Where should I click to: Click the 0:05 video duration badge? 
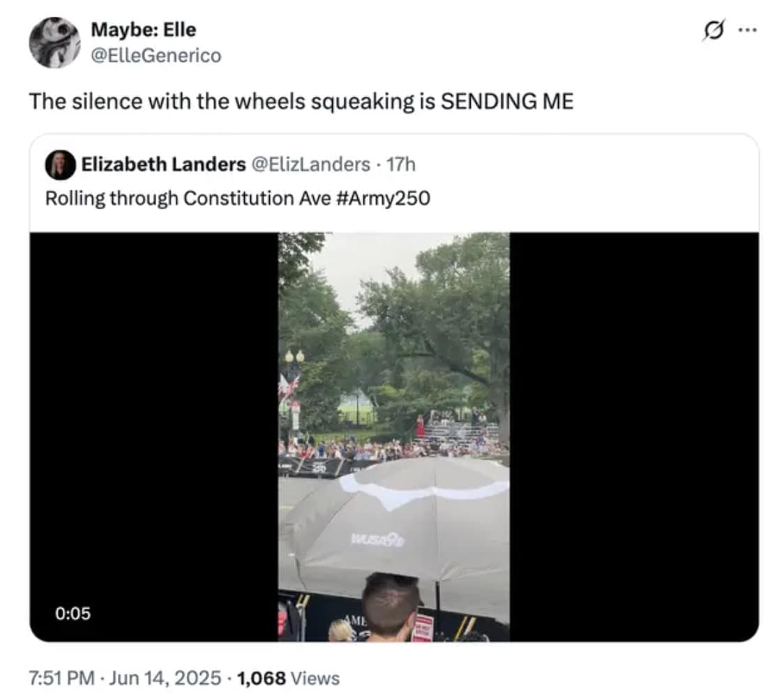[73, 614]
